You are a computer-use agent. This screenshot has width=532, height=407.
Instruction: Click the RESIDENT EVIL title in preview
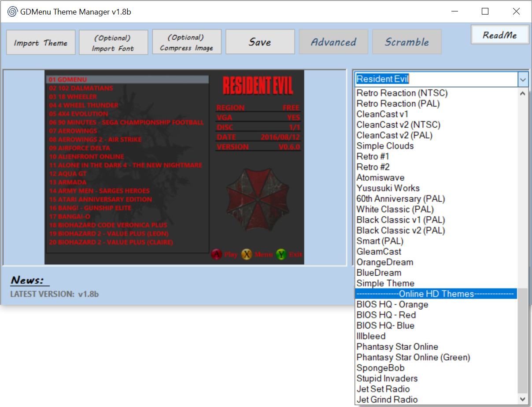pos(258,85)
